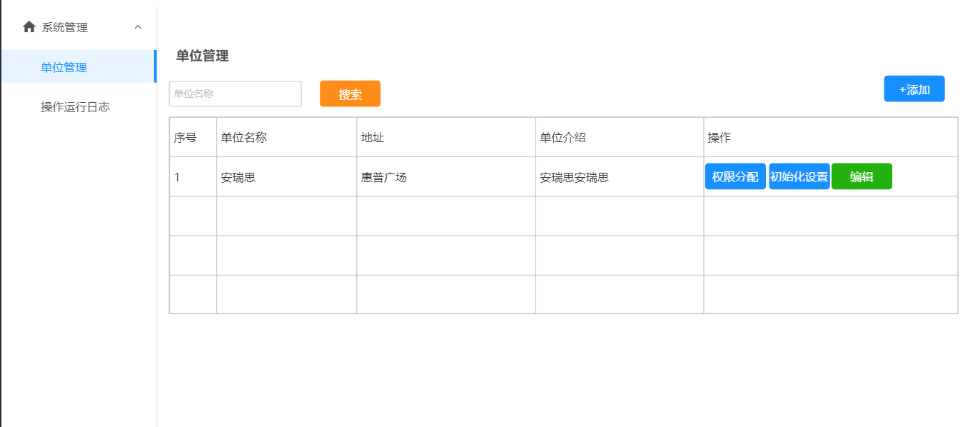This screenshot has width=980, height=427.
Task: Click 权限分配 for 安瑞思
Action: 735,177
